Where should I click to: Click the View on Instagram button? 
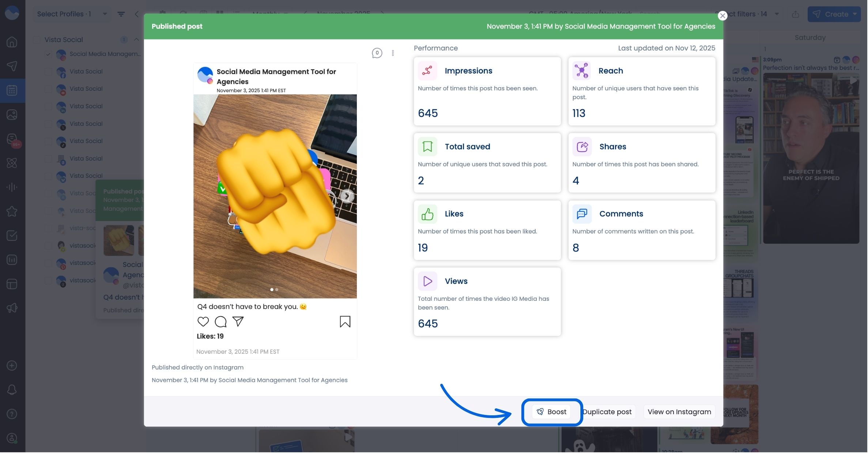(679, 412)
